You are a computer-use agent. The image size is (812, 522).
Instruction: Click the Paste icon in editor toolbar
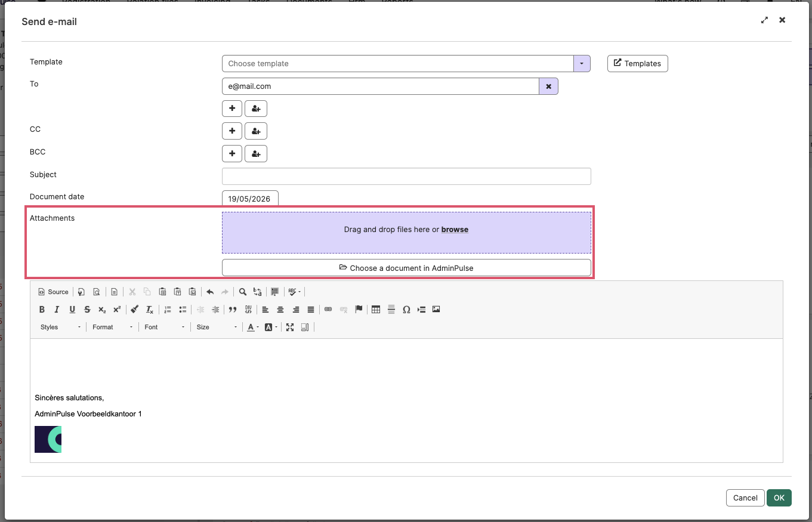coord(162,292)
